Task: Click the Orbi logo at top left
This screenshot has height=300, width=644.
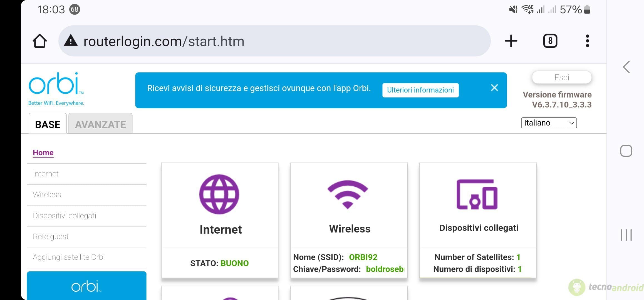Action: 56,89
